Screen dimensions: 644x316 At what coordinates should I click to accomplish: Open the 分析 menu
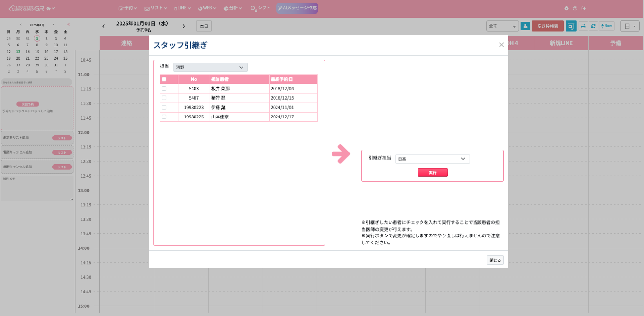pyautogui.click(x=233, y=8)
